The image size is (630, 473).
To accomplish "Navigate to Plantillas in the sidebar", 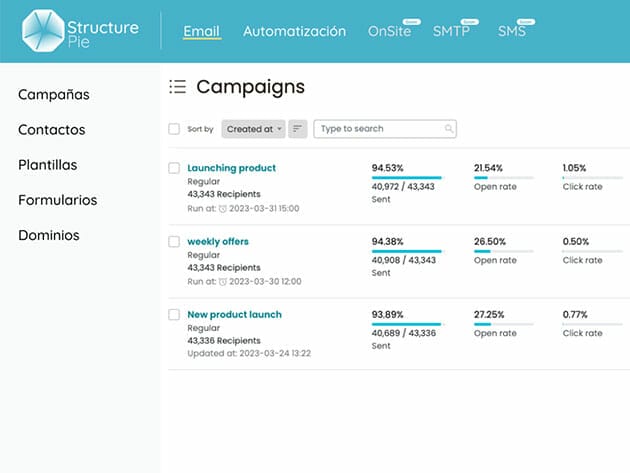I will coord(47,165).
